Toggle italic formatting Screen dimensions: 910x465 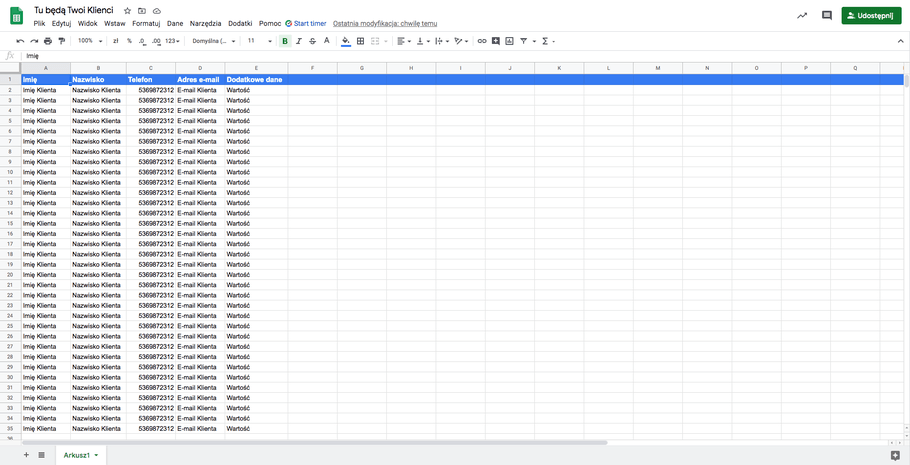(x=298, y=41)
